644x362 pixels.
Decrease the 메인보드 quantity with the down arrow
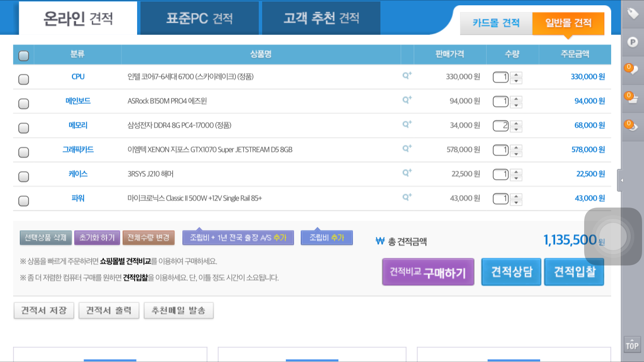(517, 105)
